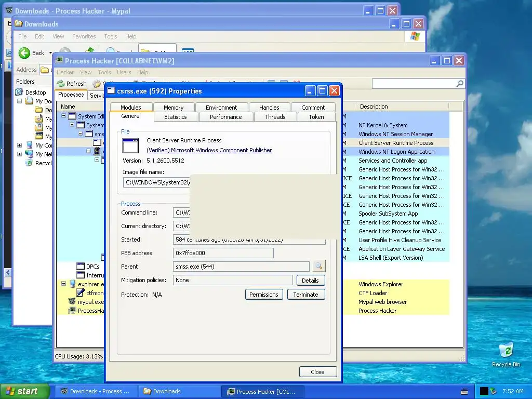Click the mypal.exe raccoon icon
This screenshot has height=399, width=532.
tap(72, 302)
